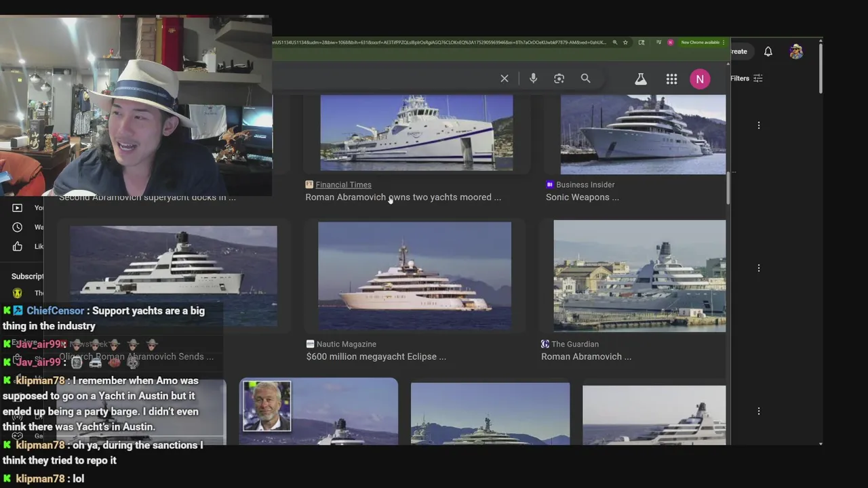Open Google Lens search by image
868x488 pixels.
pos(559,79)
